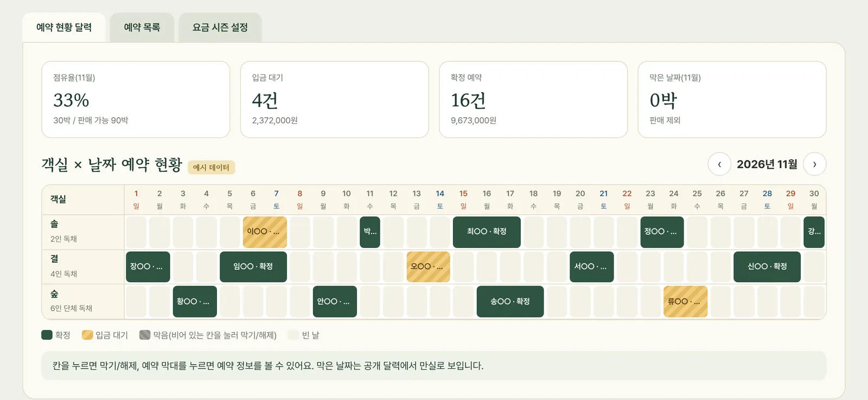
Task: Click the 입금 대기 striped yellow legend swatch
Action: click(87, 335)
